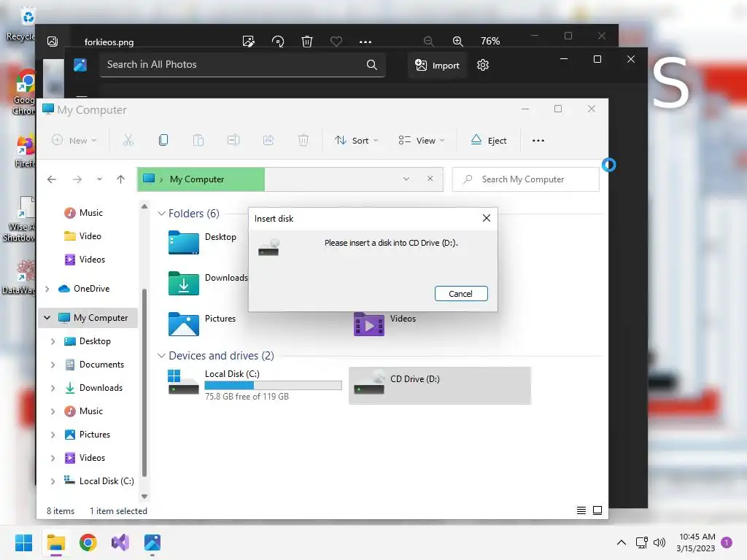Close the Insert disk dialog with X
The image size is (747, 560).
[487, 218]
